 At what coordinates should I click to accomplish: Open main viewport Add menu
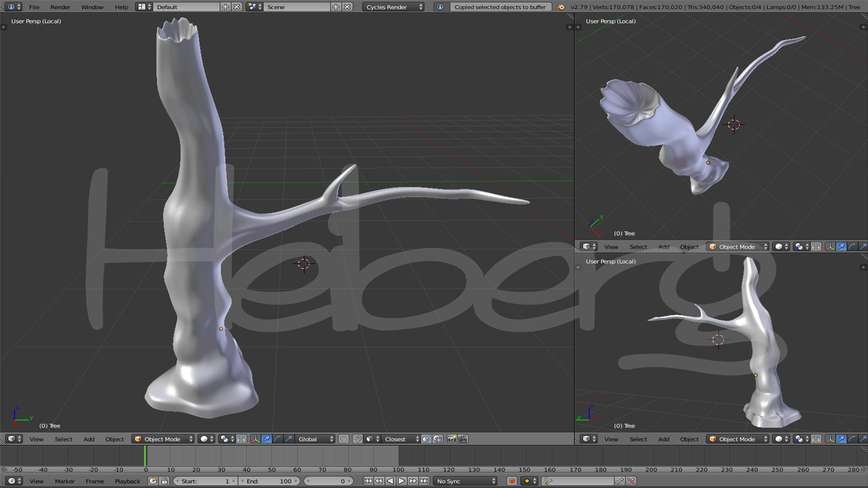click(x=89, y=439)
